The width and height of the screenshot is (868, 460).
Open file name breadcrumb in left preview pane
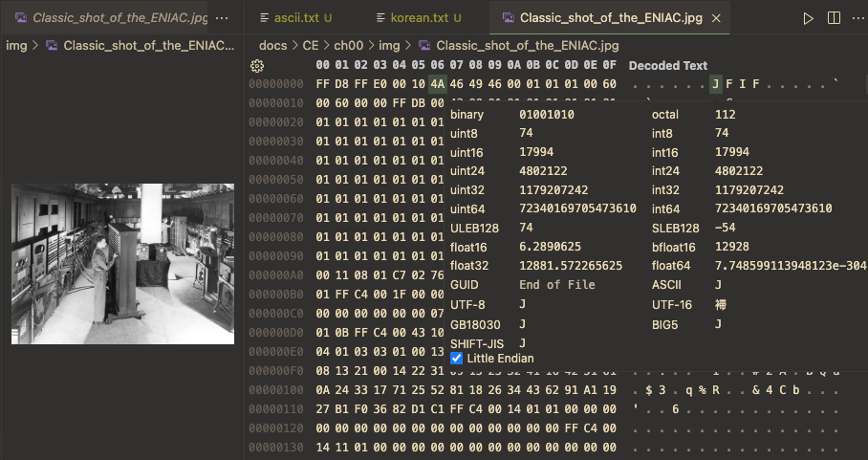pos(149,45)
